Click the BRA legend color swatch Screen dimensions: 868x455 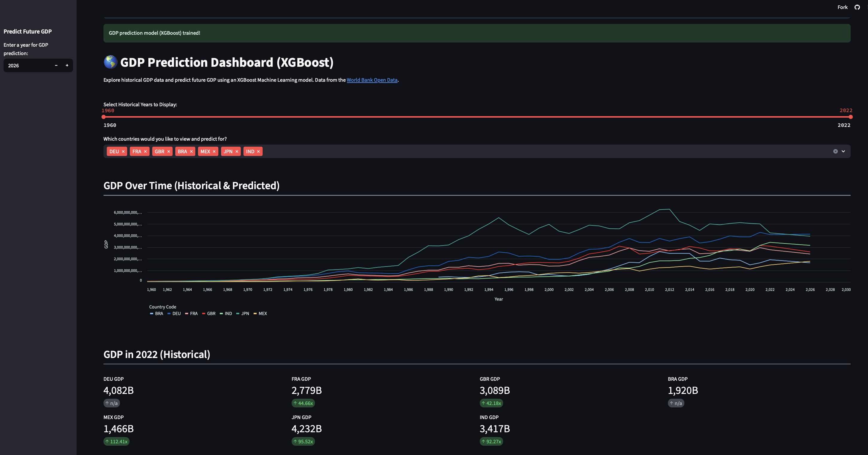pos(152,313)
